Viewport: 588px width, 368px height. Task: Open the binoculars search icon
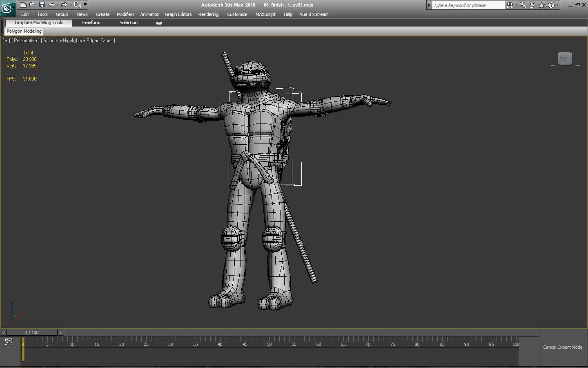coord(510,5)
